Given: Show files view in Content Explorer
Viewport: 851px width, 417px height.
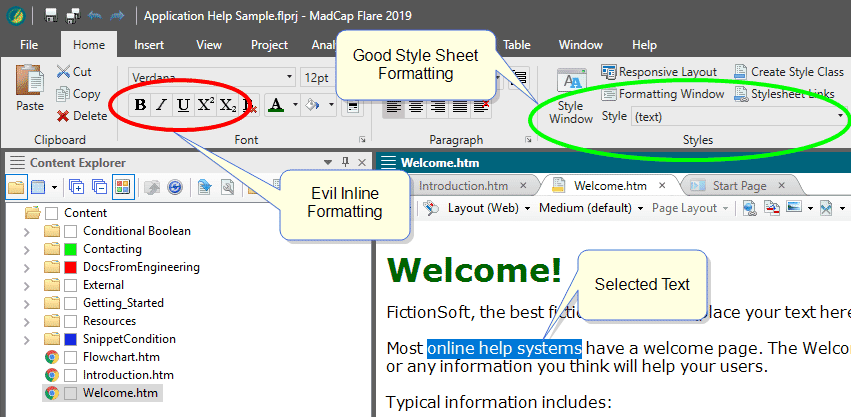Looking at the screenshot, I should (16, 187).
